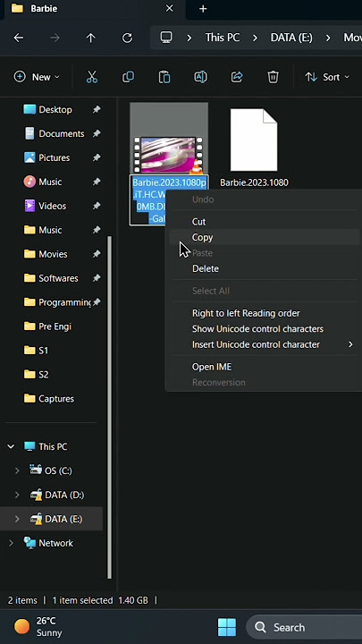362x644 pixels.
Task: Click the Share icon in toolbar
Action: (237, 77)
